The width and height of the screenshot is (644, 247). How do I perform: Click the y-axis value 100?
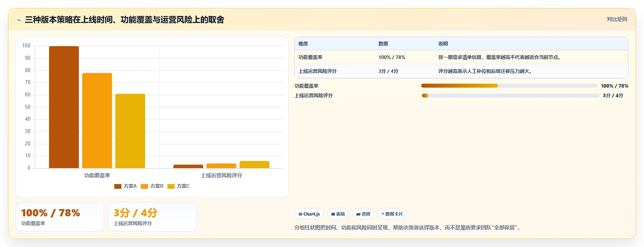coord(26,46)
